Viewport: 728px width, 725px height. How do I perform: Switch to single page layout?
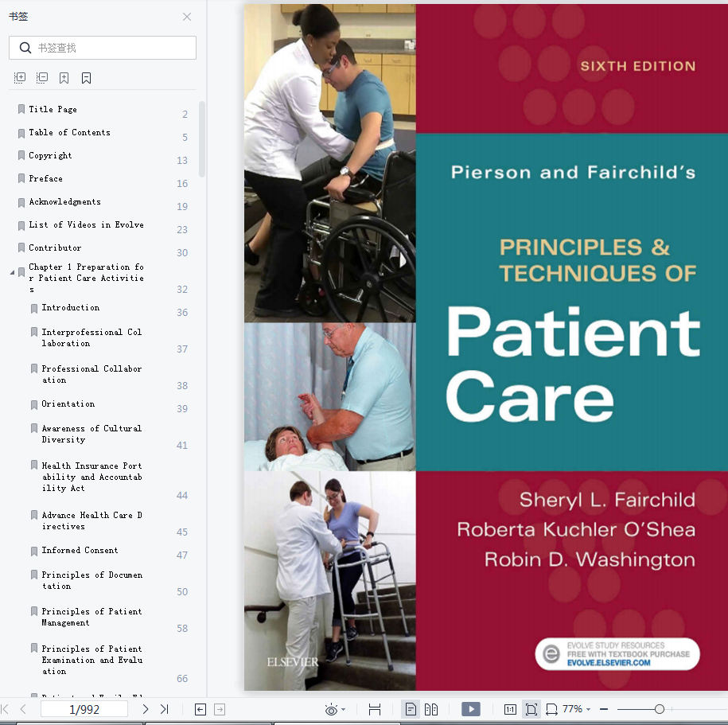(x=411, y=709)
